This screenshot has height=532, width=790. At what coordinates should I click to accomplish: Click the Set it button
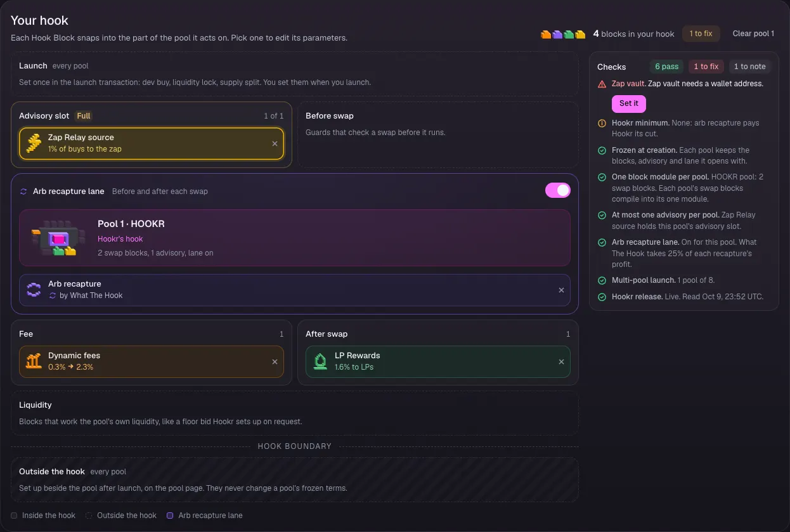(x=629, y=103)
